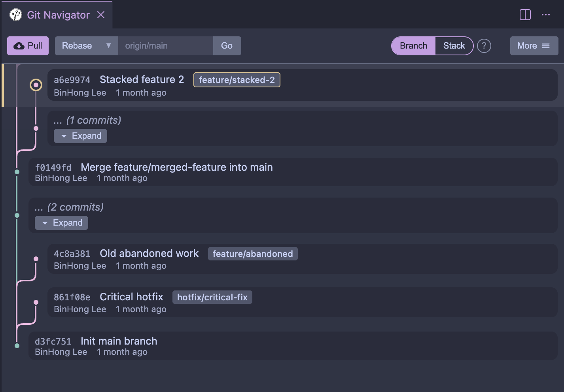
Task: Open the More menu
Action: pyautogui.click(x=530, y=45)
